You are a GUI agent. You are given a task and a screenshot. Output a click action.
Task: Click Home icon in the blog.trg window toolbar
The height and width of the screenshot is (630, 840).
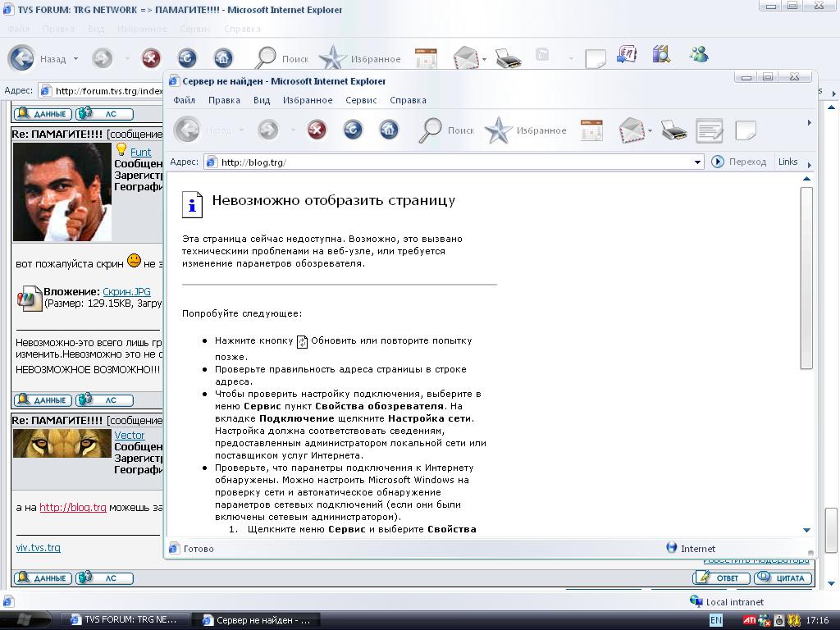point(389,130)
